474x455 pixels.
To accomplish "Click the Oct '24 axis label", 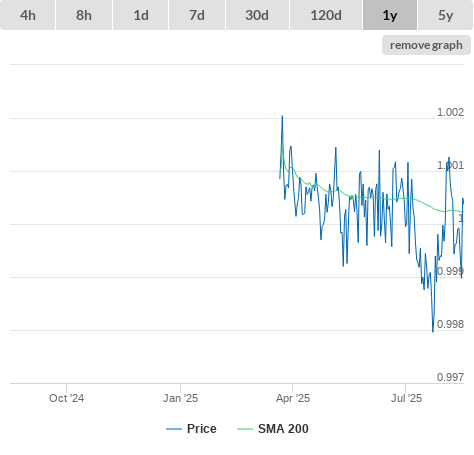I will pos(66,398).
